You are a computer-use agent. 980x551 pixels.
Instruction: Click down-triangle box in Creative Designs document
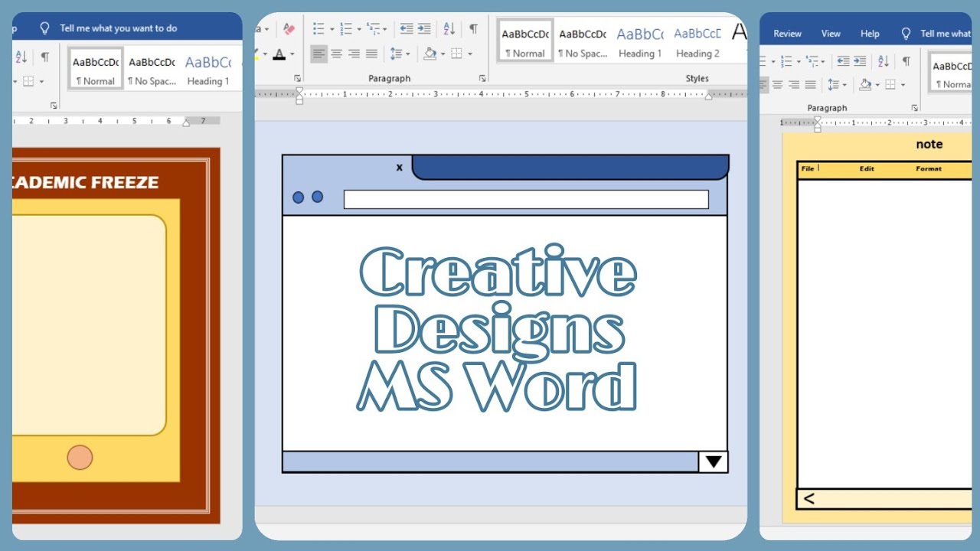click(x=713, y=461)
